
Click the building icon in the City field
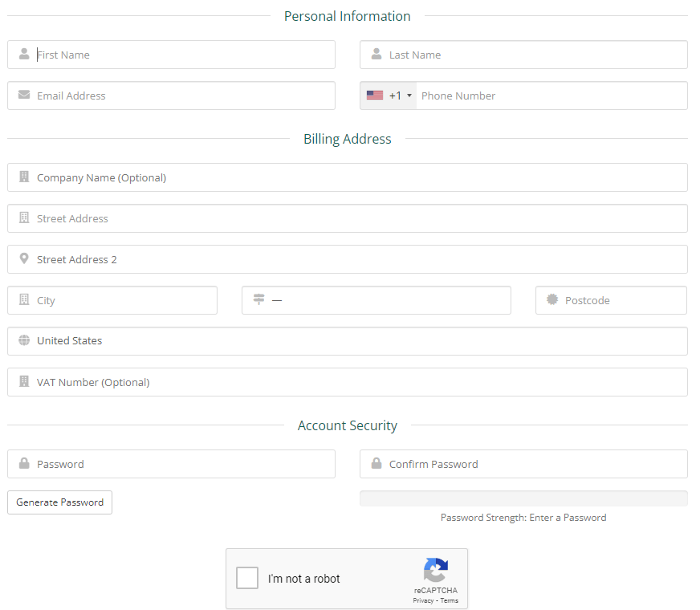coord(24,300)
